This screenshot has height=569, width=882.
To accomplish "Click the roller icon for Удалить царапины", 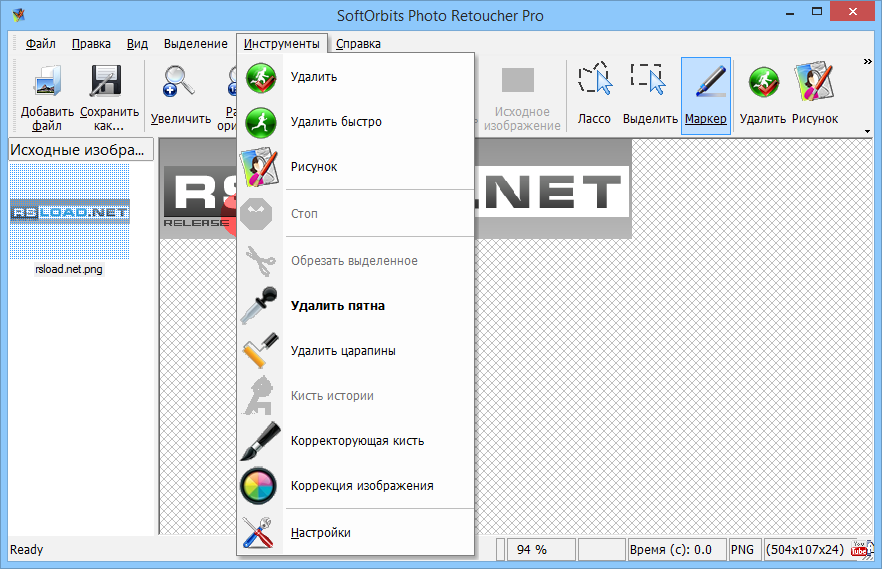I will click(x=260, y=350).
